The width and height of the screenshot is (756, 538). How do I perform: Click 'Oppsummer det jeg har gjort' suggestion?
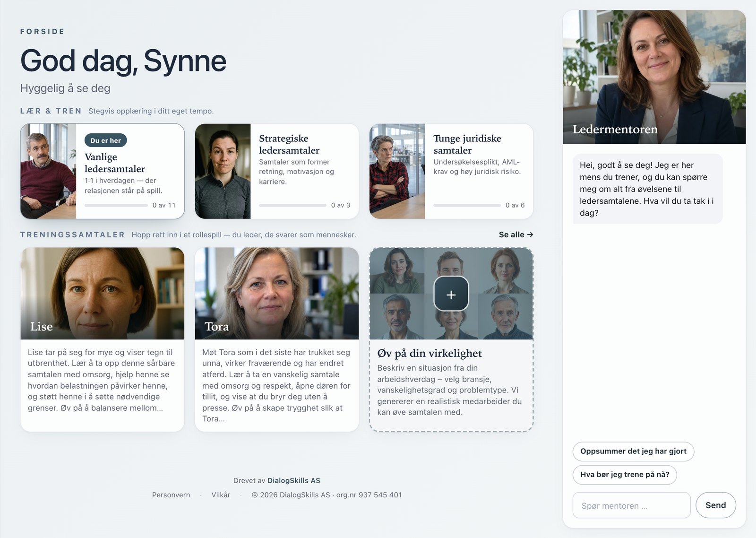click(x=633, y=451)
